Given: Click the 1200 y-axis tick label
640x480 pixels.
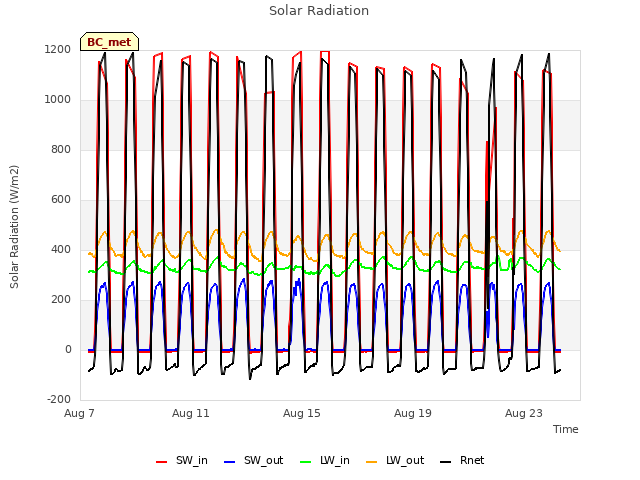Looking at the screenshot, I should pyautogui.click(x=58, y=50).
